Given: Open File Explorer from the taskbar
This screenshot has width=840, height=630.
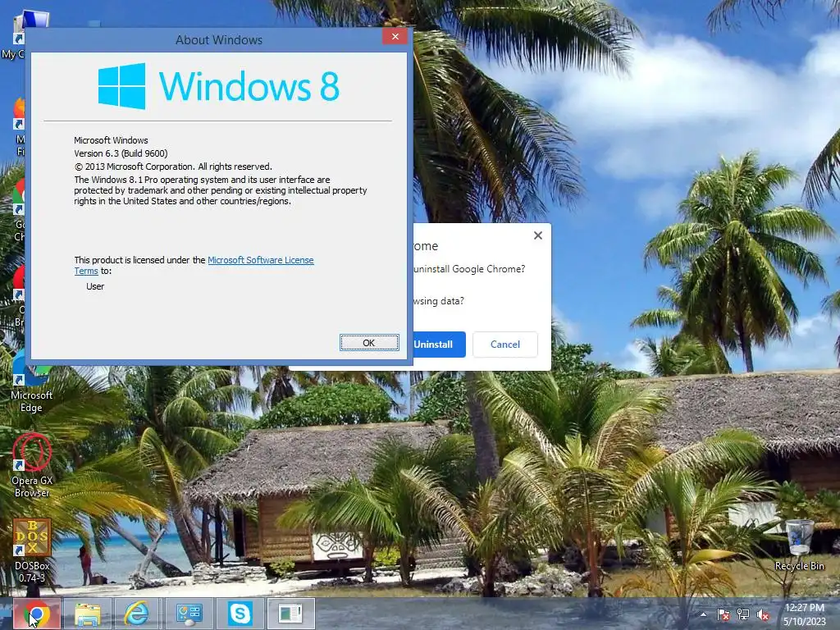Looking at the screenshot, I should click(x=87, y=614).
